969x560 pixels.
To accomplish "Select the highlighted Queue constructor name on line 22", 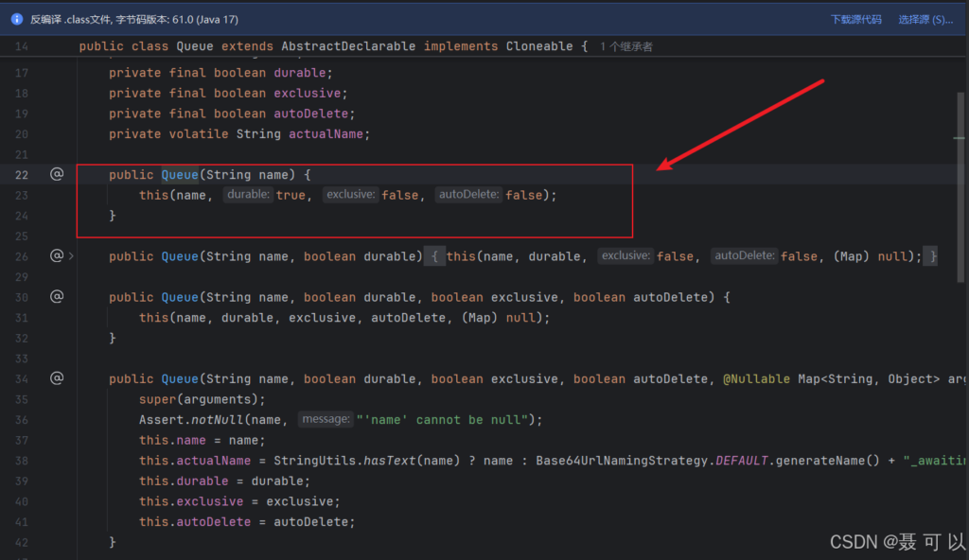I will [x=179, y=175].
